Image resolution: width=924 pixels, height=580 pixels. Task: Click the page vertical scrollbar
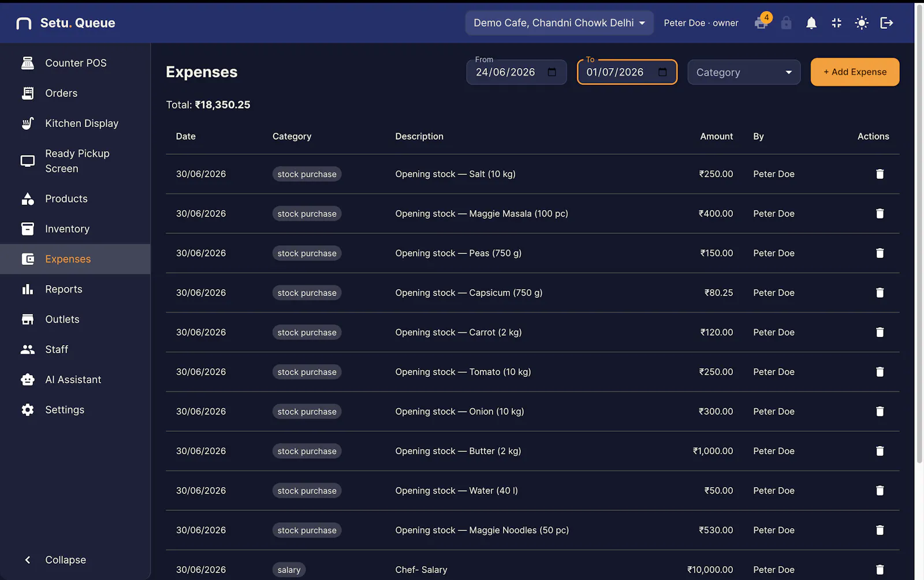click(919, 234)
